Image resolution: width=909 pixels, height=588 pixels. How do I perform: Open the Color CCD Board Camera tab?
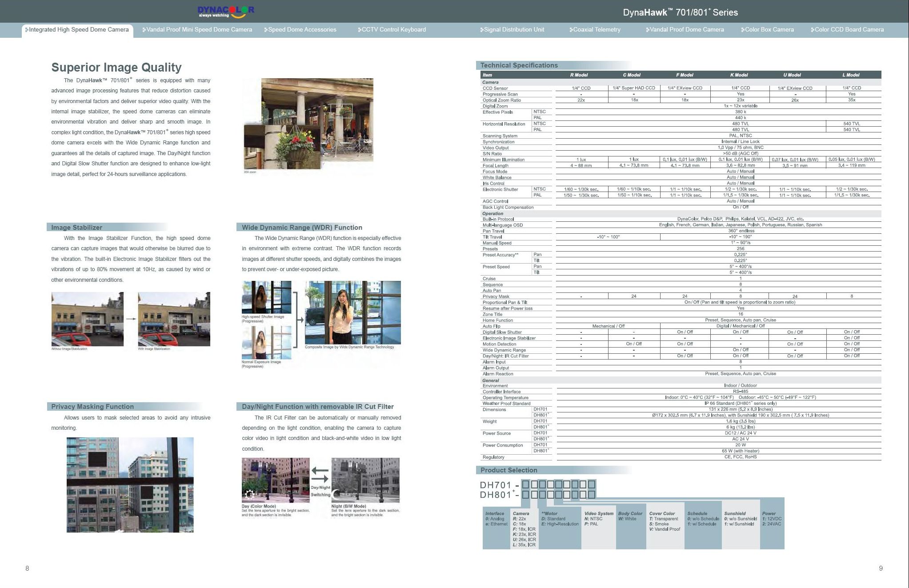pos(847,30)
